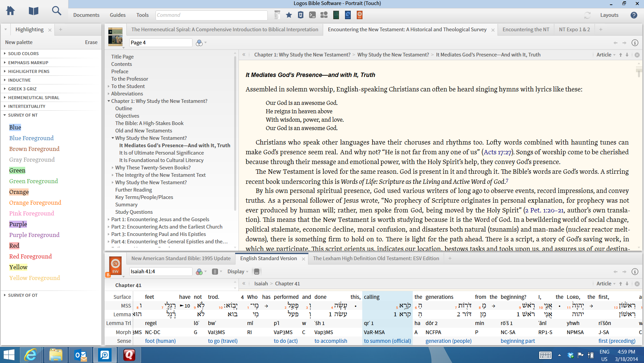Open parallel resources icon in ESV panel
The image size is (644, 363).
coord(215,272)
